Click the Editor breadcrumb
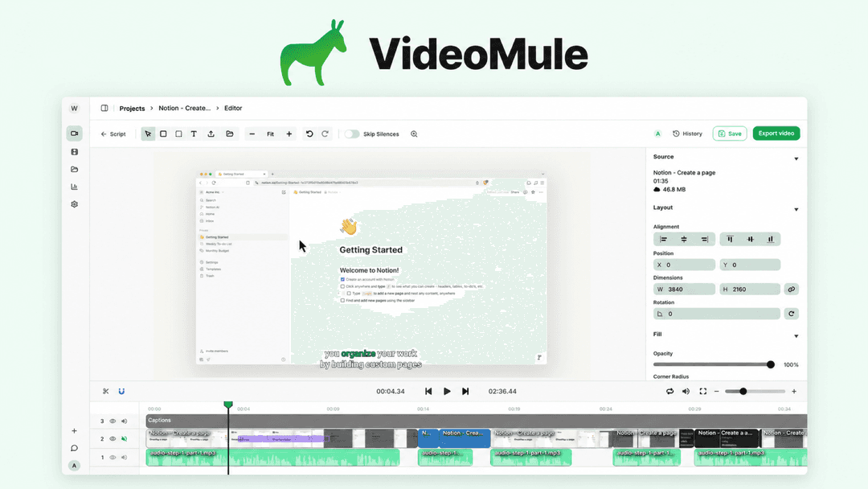This screenshot has width=868, height=489. tap(233, 108)
